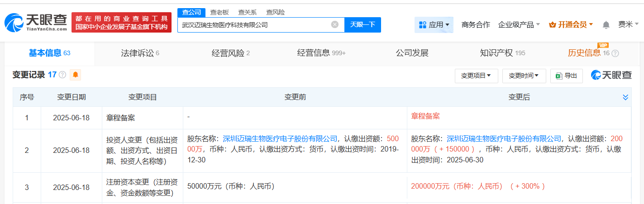Click the orange alert bell beside 变更记录
Screen dimensions: 644x204
coord(75,75)
